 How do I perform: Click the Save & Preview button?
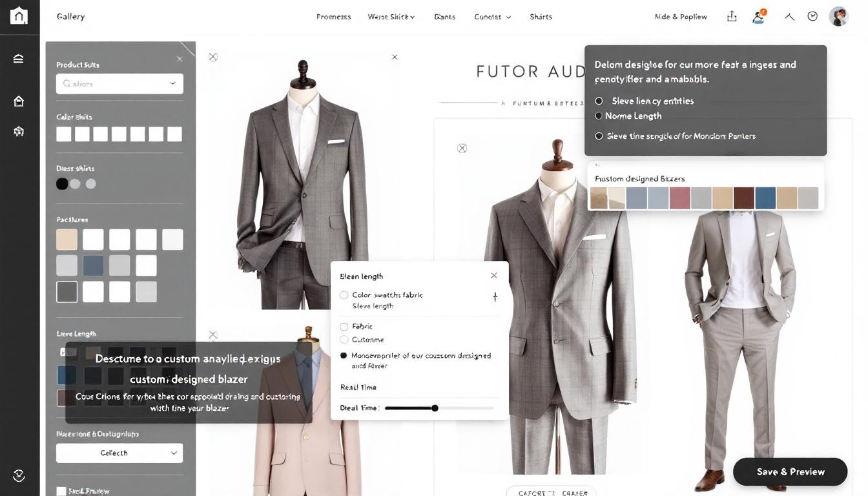pyautogui.click(x=790, y=472)
